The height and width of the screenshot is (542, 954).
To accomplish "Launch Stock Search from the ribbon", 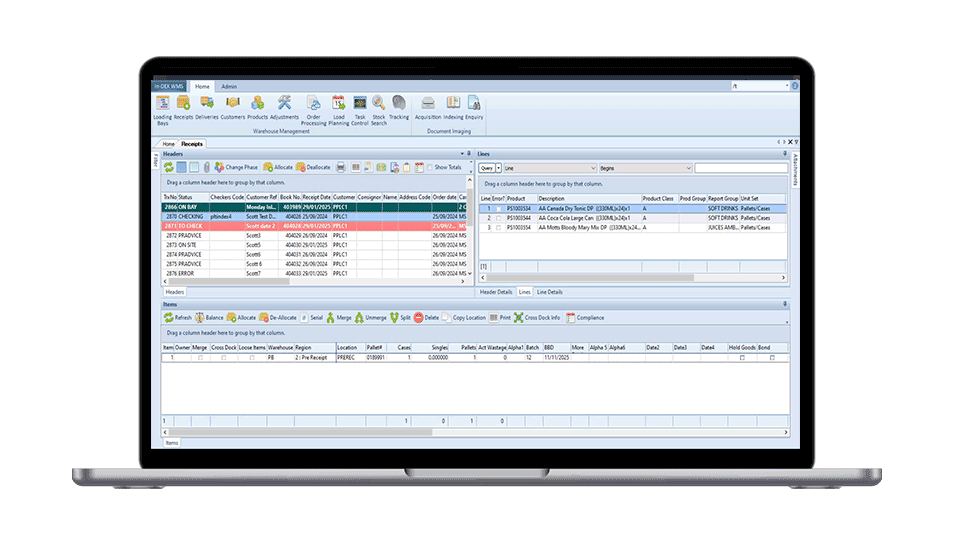I will (x=379, y=103).
